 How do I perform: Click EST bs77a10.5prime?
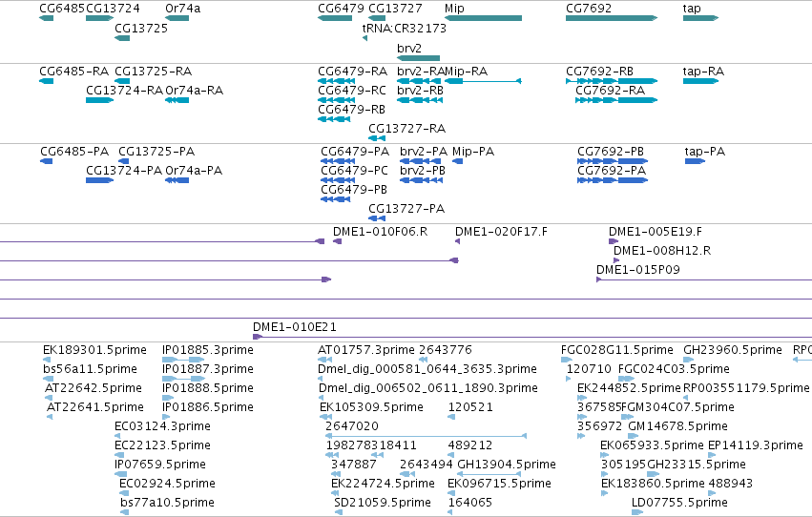124,512
